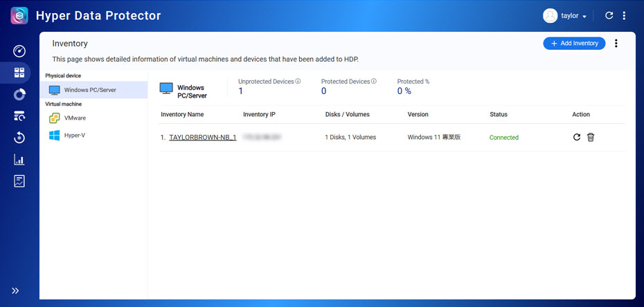Open the fourth sidebar icon above Restore
The image size is (644, 307).
coord(19,116)
